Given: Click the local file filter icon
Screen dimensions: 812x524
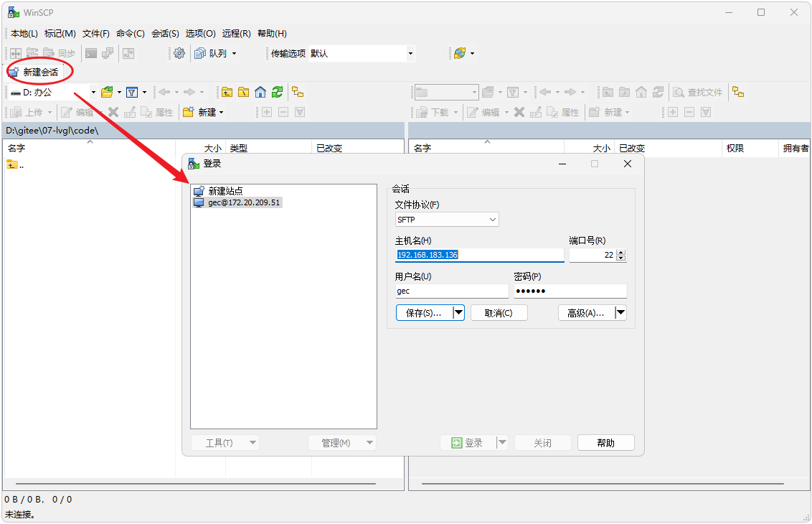Looking at the screenshot, I should 132,92.
